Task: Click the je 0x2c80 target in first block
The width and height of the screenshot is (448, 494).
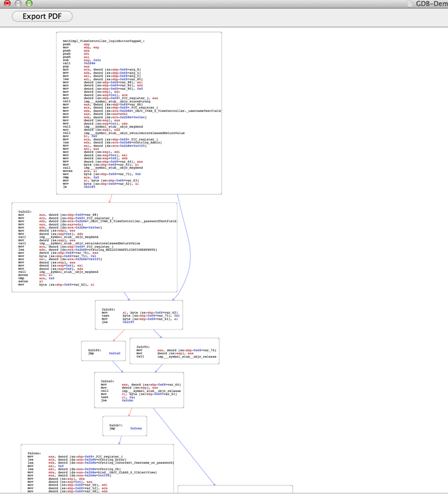Action: pos(89,187)
